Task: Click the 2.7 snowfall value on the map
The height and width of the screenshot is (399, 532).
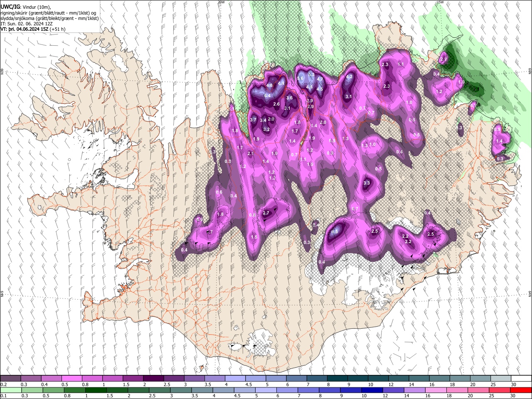Action: pos(266,213)
